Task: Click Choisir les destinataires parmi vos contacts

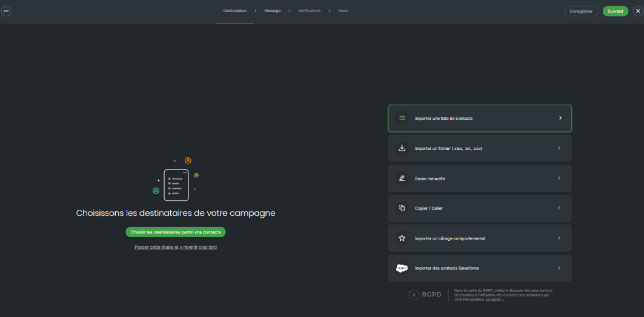Action: click(x=176, y=232)
